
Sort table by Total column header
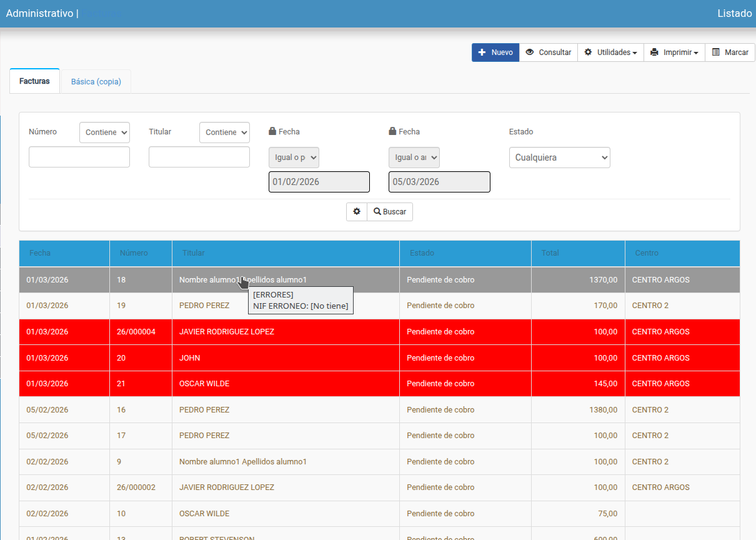(550, 253)
